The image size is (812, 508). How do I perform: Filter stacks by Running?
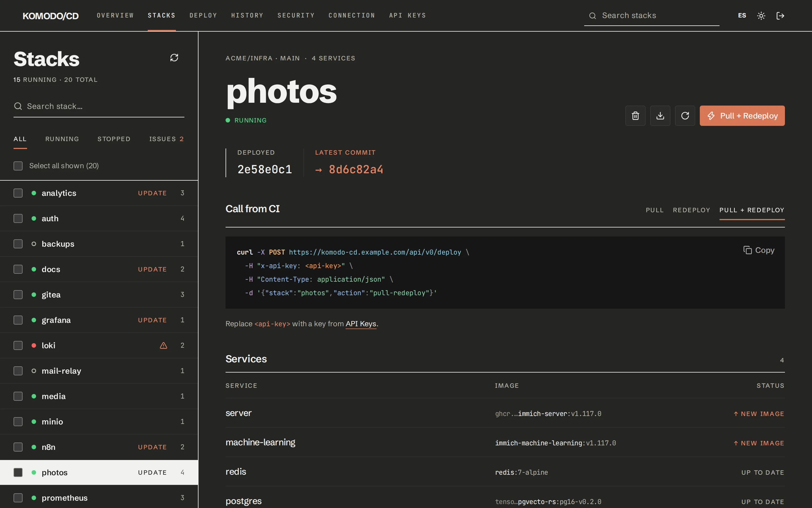pyautogui.click(x=62, y=139)
